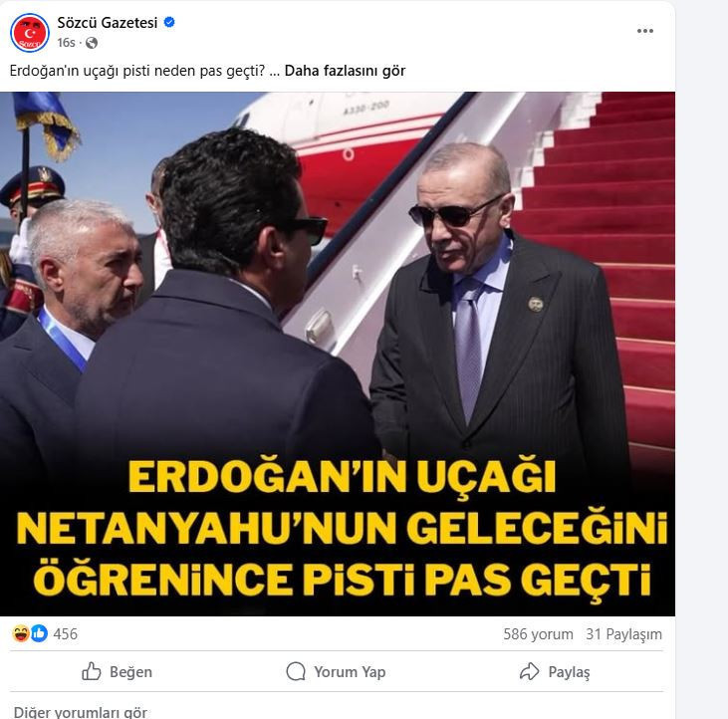Viewport: 728px width, 719px height.
Task: Click the 16s post timestamp
Action: [66, 43]
